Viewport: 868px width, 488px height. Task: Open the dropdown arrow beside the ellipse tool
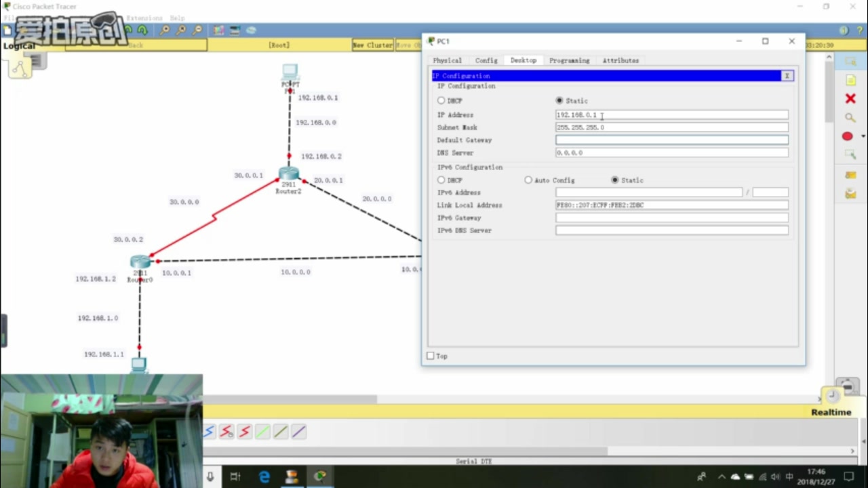click(x=863, y=136)
